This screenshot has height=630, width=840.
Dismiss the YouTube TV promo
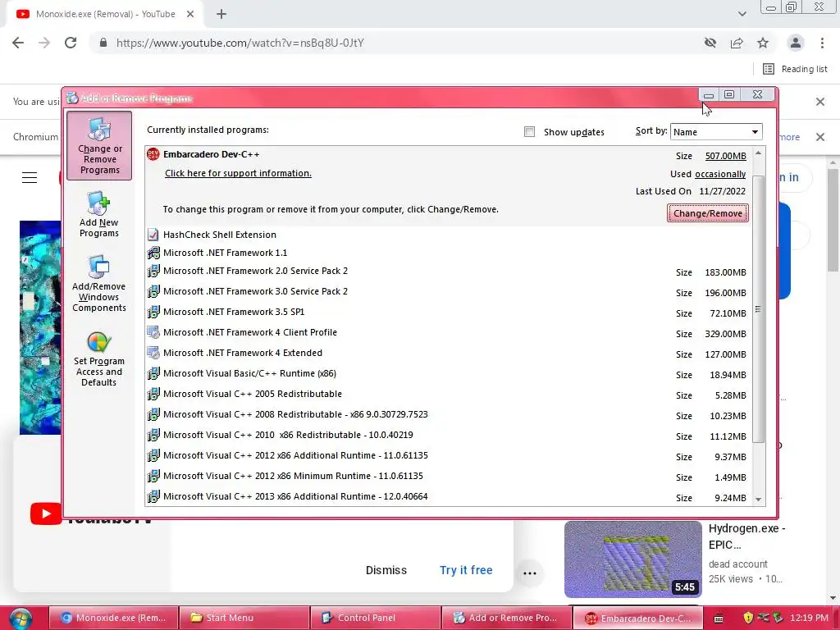tap(386, 570)
